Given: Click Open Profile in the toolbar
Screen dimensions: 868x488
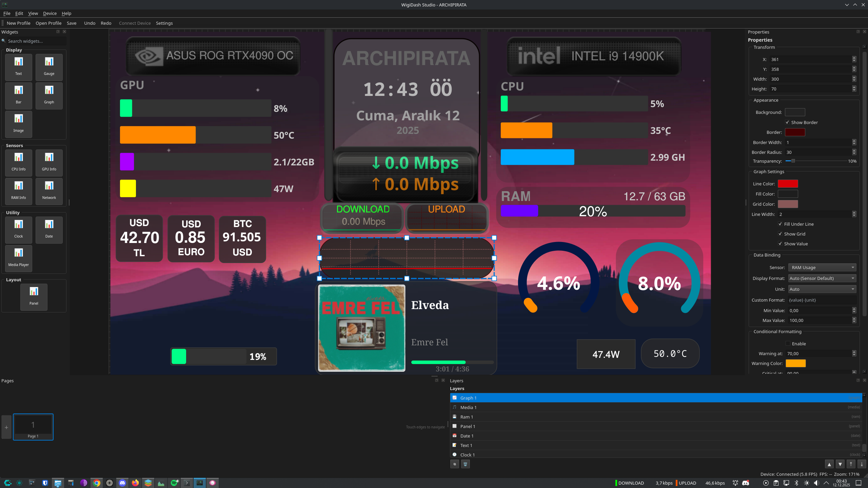Looking at the screenshot, I should point(48,23).
